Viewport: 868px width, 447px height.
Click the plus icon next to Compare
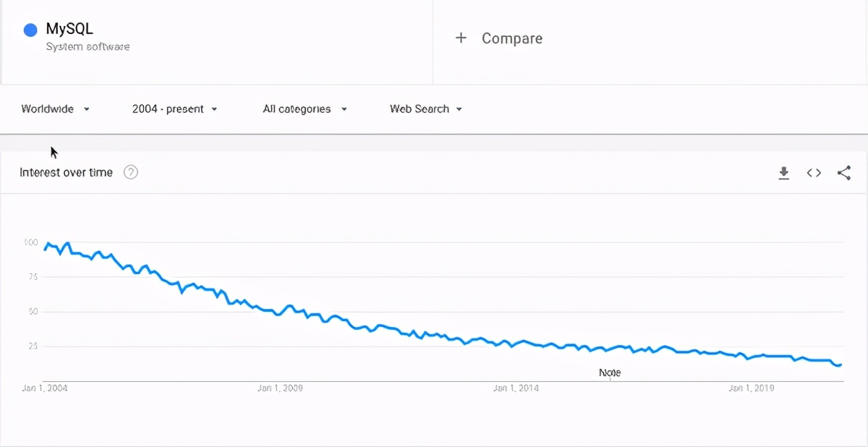461,38
